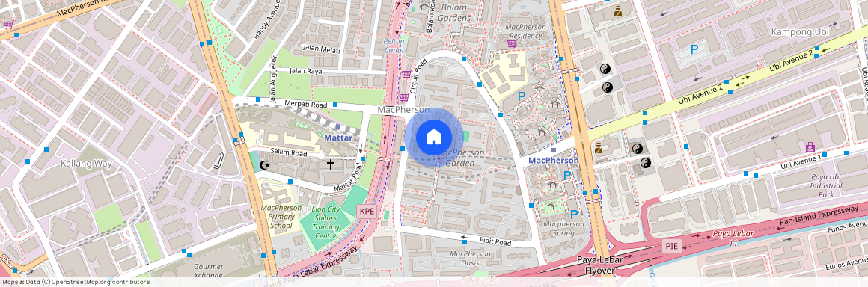
Task: Click the Sallim Road label
Action: pyautogui.click(x=289, y=152)
